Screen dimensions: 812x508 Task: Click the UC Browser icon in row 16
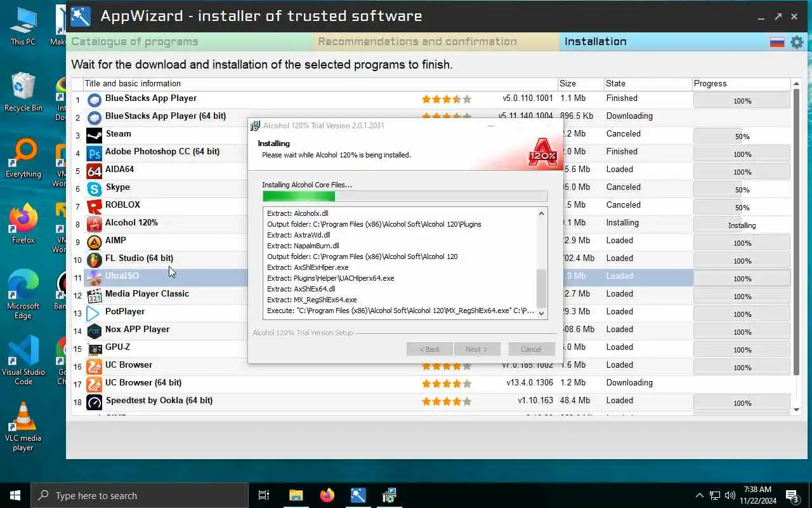[x=94, y=366]
